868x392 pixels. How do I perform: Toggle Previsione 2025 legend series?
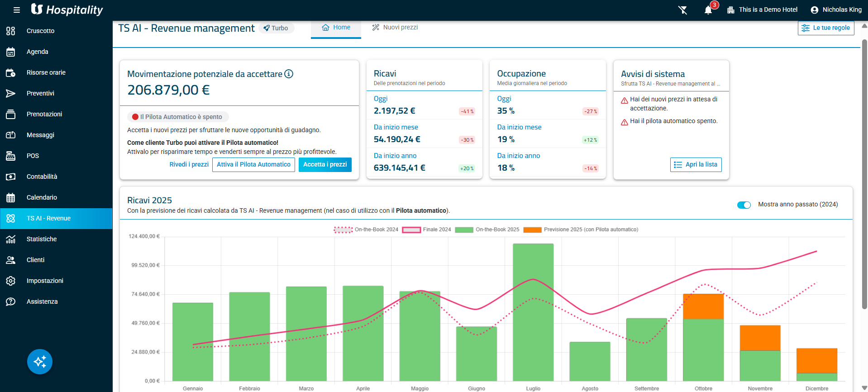[x=581, y=229]
